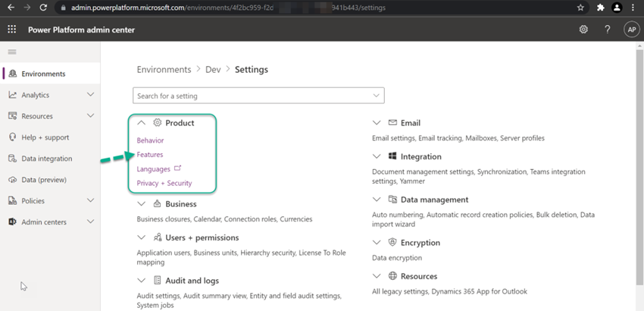
Task: Open the settings gear in header
Action: (x=583, y=30)
